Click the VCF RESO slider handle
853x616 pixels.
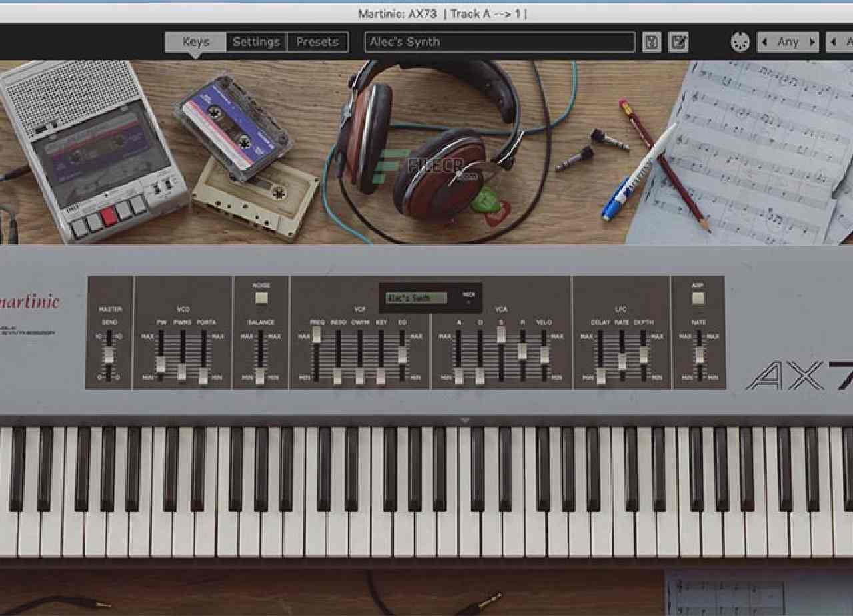click(x=337, y=376)
